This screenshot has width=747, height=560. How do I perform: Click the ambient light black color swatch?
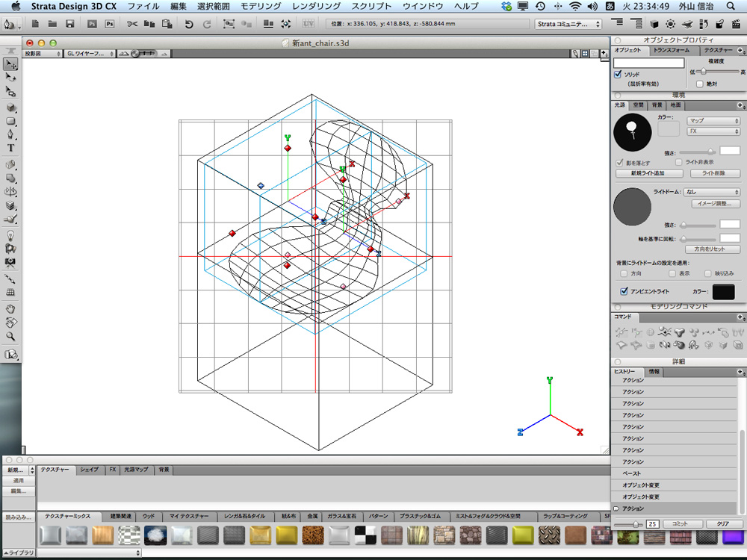coord(723,291)
